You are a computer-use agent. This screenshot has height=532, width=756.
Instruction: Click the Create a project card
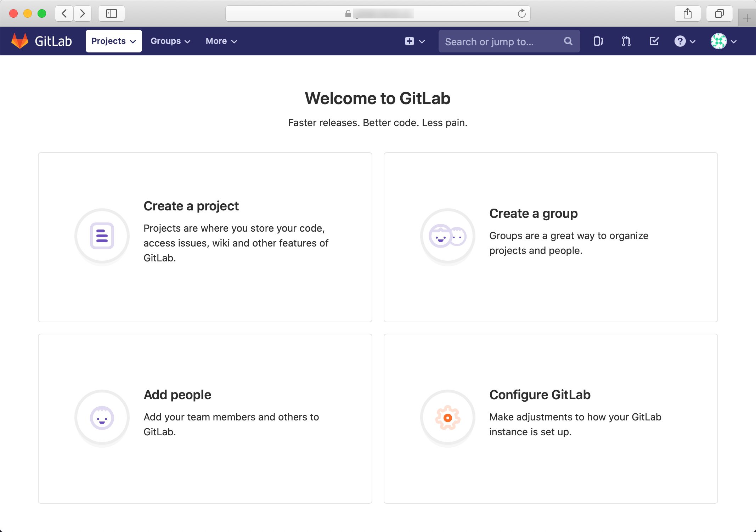pyautogui.click(x=205, y=237)
